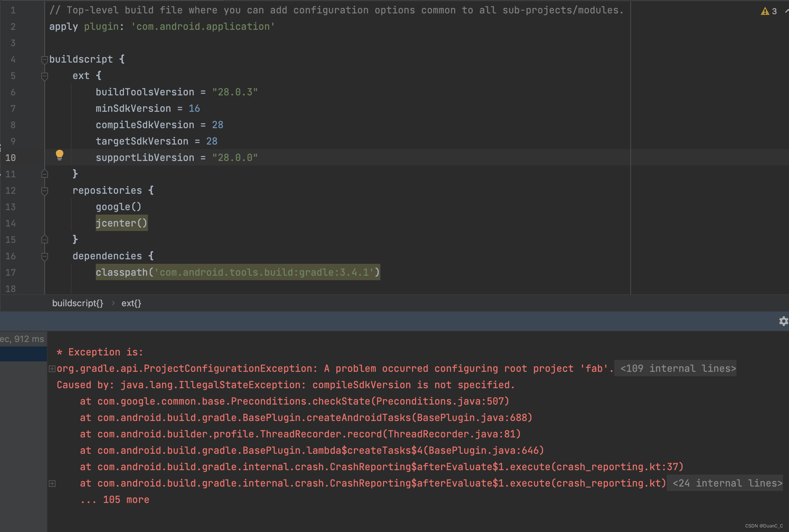
Task: Open the build panel gear settings
Action: point(783,321)
